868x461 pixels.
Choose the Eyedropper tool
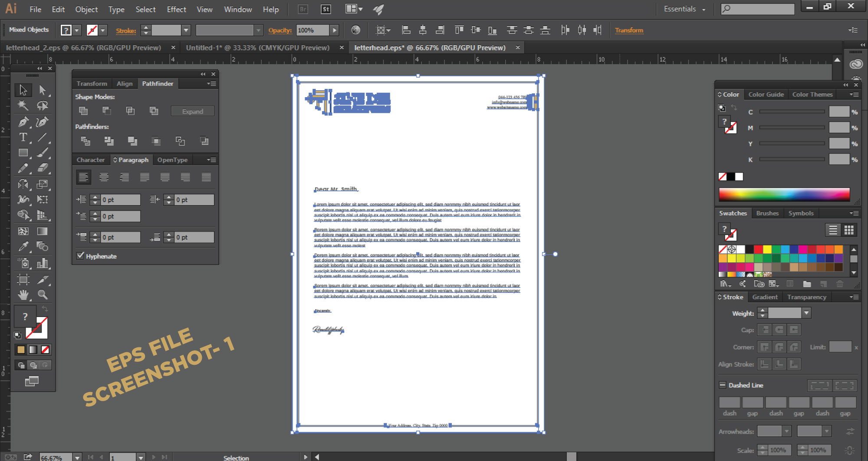click(23, 246)
